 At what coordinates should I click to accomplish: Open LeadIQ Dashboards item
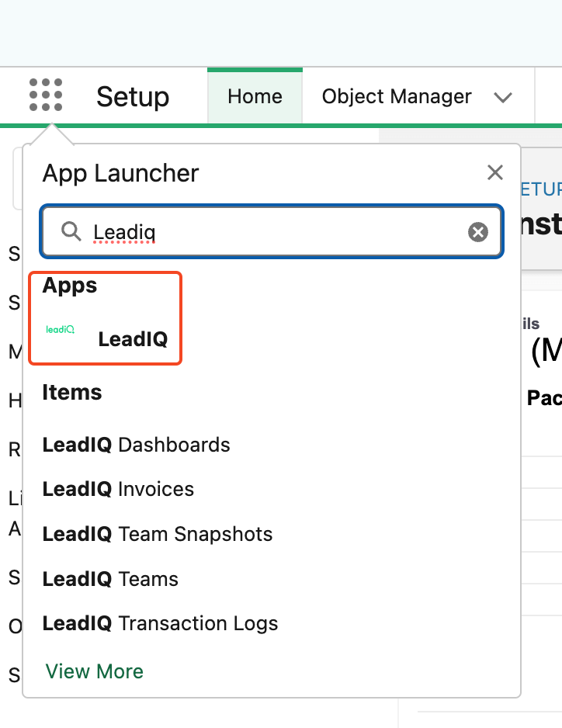pos(137,445)
